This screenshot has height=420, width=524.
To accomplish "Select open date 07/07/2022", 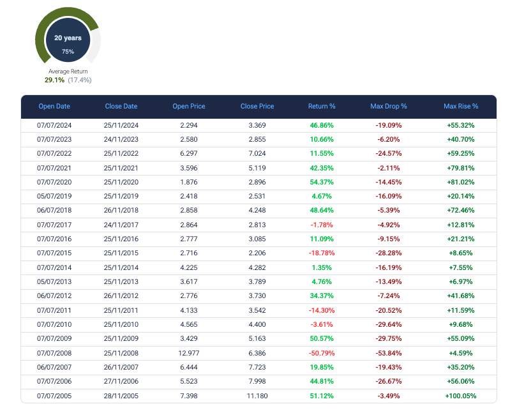I will click(54, 153).
